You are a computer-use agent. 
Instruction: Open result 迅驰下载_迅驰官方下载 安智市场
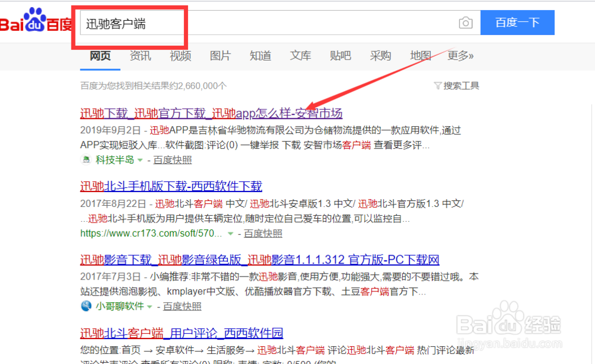click(211, 113)
